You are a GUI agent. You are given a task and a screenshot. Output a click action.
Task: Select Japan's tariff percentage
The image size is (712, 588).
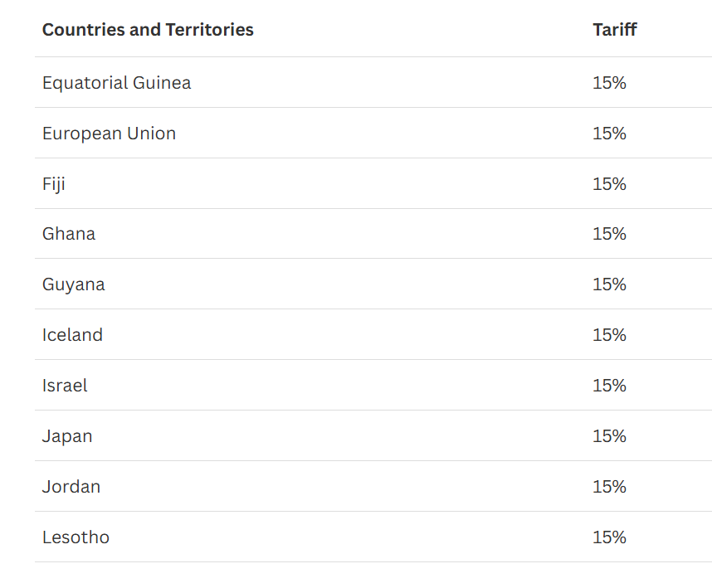[x=609, y=436]
